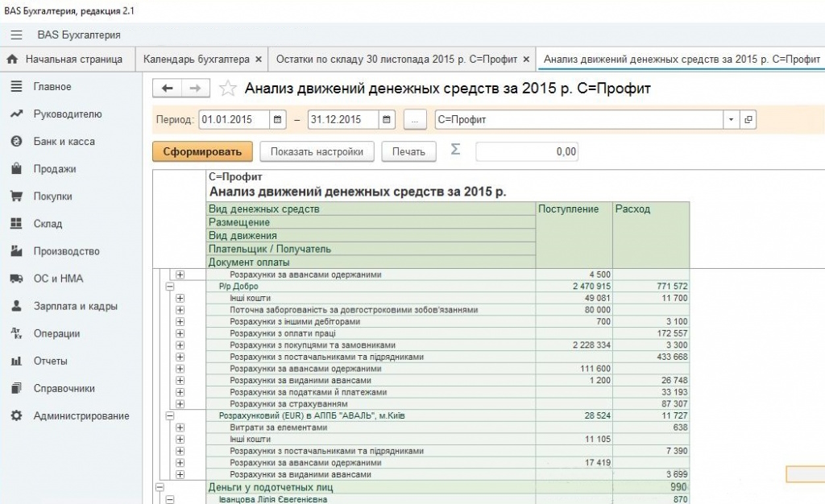Expand Розрахунки за страхуванням row
Image resolution: width=825 pixels, height=504 pixels.
180,404
